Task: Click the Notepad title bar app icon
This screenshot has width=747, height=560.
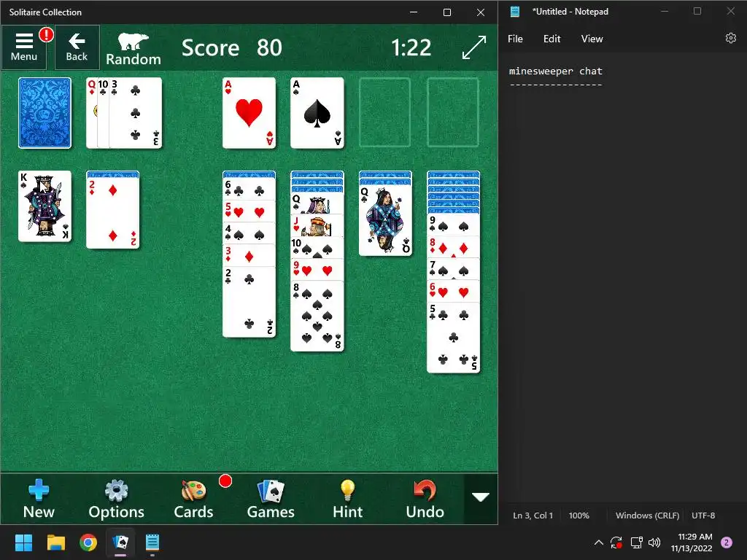Action: (x=515, y=12)
